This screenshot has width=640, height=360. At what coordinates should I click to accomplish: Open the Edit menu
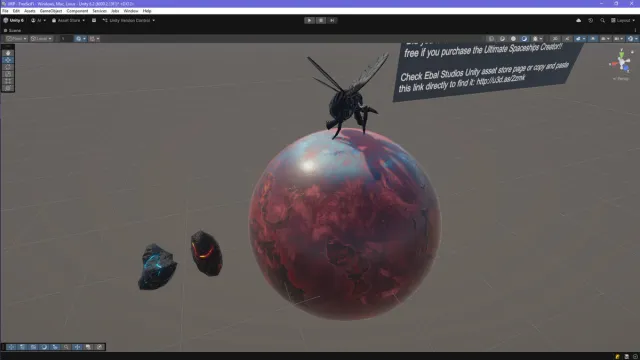pyautogui.click(x=16, y=11)
